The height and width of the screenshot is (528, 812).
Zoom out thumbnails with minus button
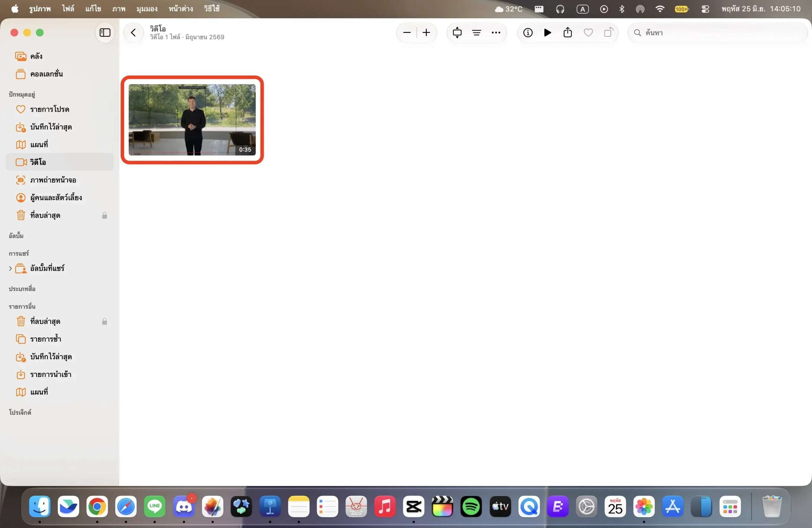click(x=407, y=33)
